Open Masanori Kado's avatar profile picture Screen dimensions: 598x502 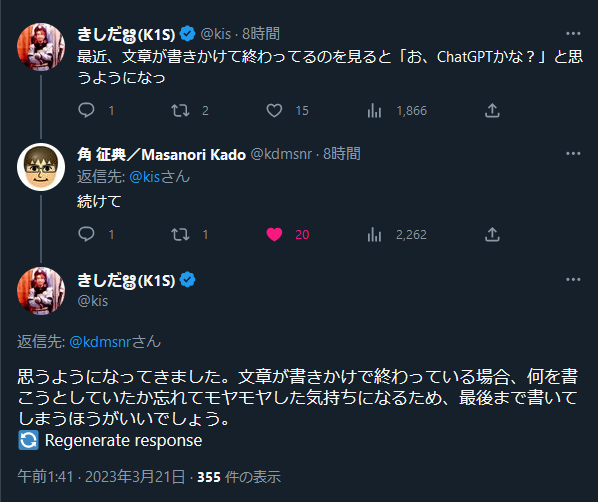(41, 167)
